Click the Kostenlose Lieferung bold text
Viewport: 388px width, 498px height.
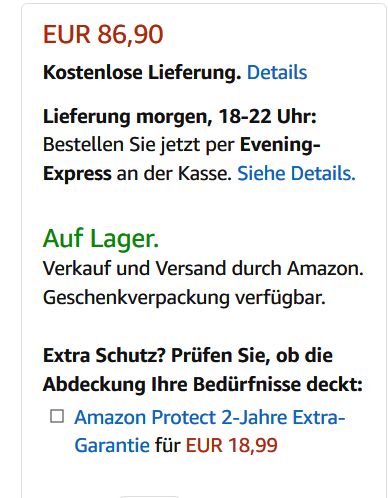pyautogui.click(x=142, y=72)
